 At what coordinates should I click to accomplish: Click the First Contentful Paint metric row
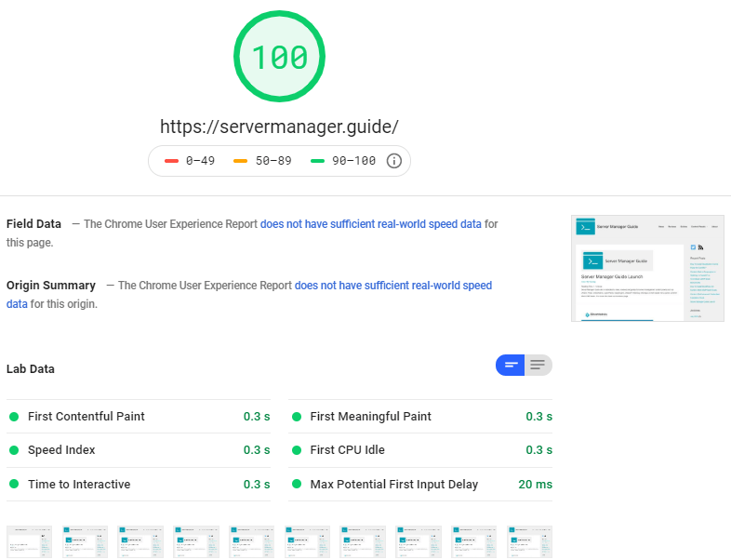(x=139, y=417)
